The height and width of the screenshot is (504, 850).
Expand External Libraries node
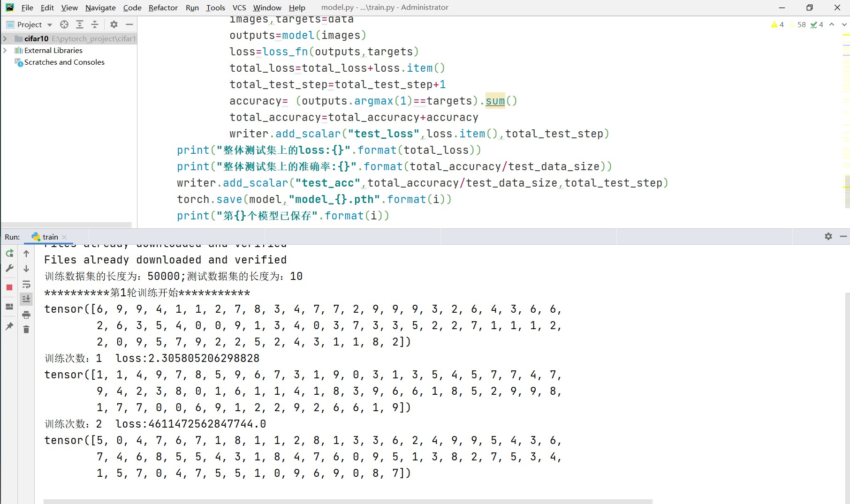click(5, 50)
